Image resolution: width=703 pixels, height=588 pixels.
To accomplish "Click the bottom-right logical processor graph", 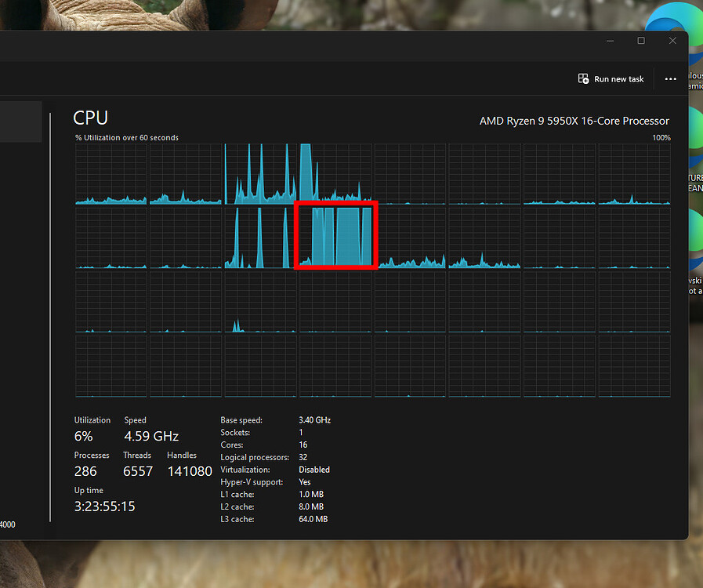I will coord(634,366).
